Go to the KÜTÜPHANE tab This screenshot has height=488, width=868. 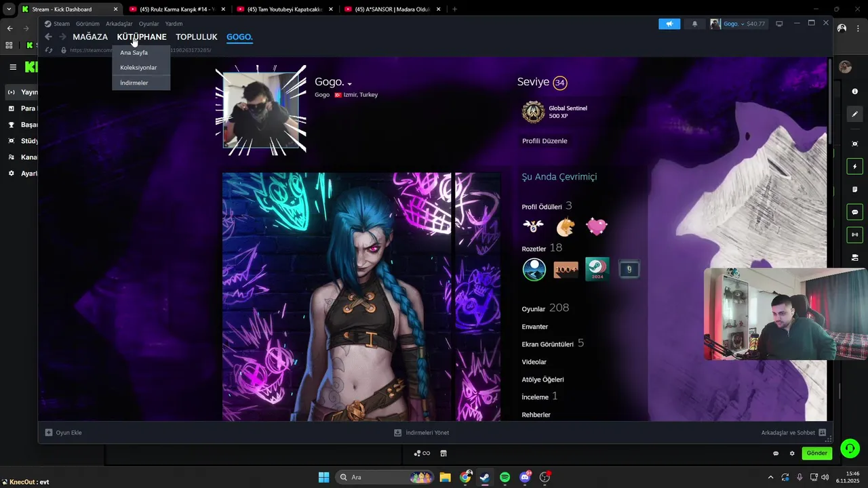click(x=142, y=37)
